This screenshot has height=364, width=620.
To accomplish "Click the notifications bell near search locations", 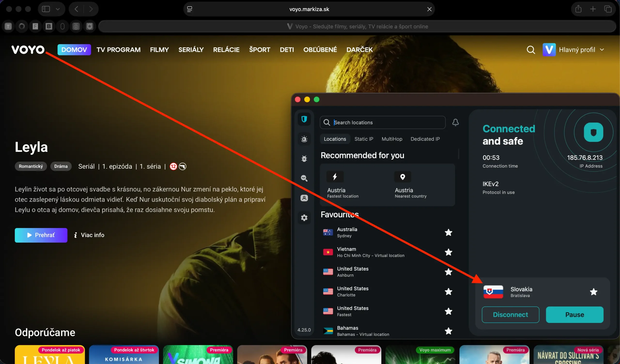I will [x=455, y=122].
